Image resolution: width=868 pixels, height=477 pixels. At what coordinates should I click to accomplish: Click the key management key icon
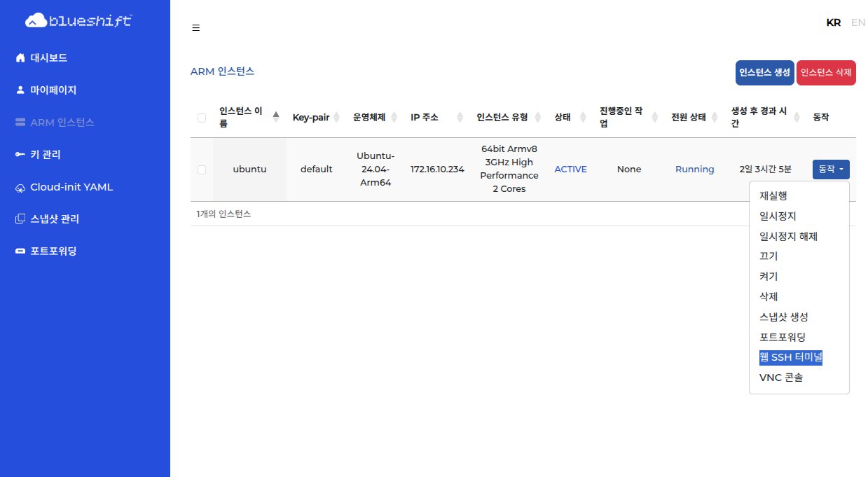coord(20,155)
